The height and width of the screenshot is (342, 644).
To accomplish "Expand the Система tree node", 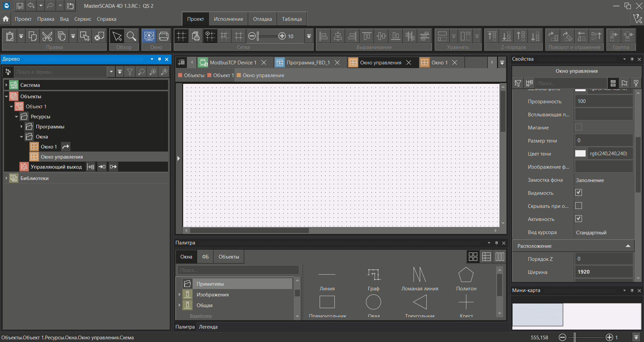I will [x=6, y=85].
